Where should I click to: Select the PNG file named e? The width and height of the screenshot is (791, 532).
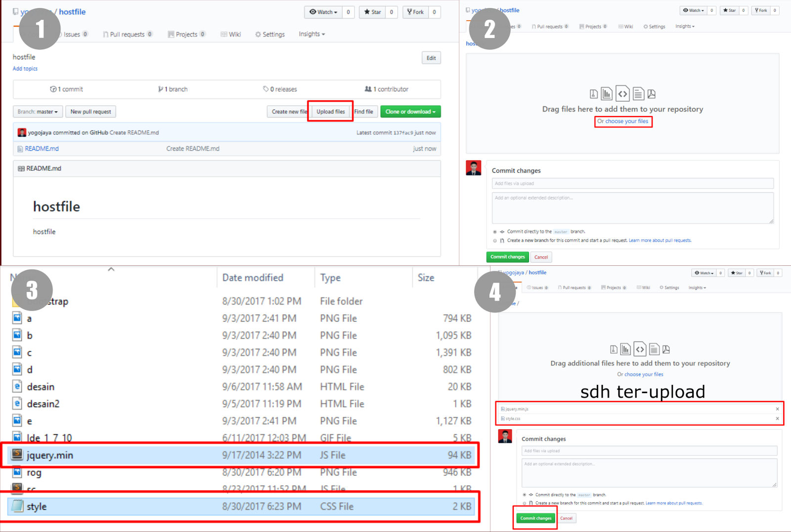[x=241, y=421]
